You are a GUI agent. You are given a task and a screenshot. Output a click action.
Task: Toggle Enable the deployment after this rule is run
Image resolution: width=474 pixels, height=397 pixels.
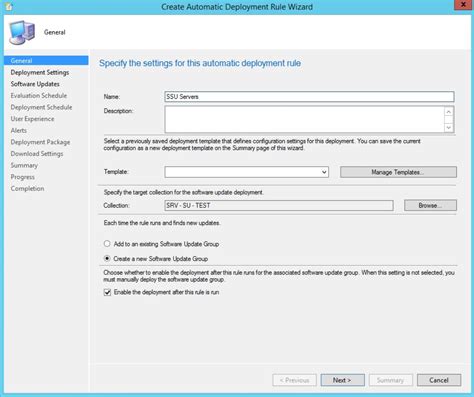point(107,292)
